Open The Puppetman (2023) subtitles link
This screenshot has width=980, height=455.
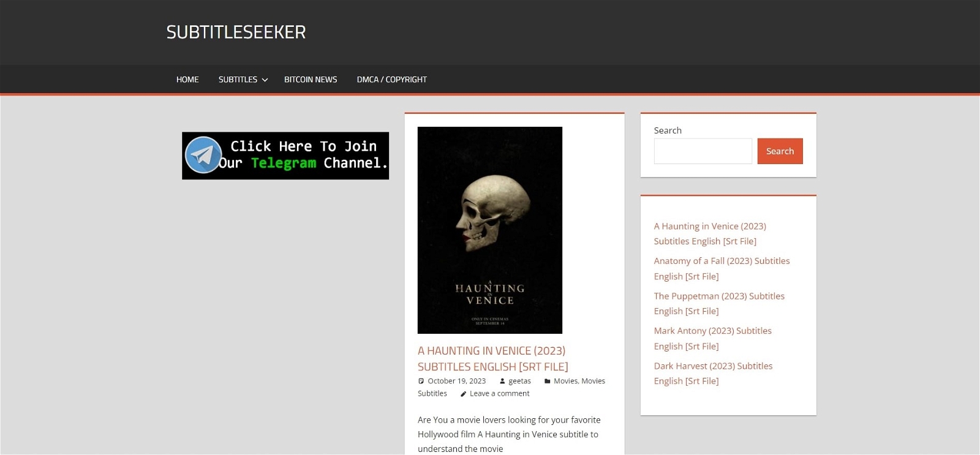point(718,303)
